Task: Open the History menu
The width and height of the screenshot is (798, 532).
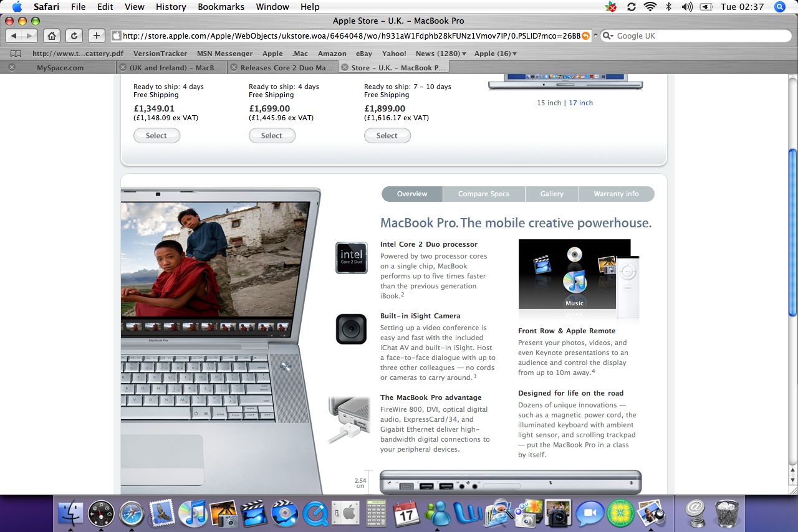Action: (171, 7)
